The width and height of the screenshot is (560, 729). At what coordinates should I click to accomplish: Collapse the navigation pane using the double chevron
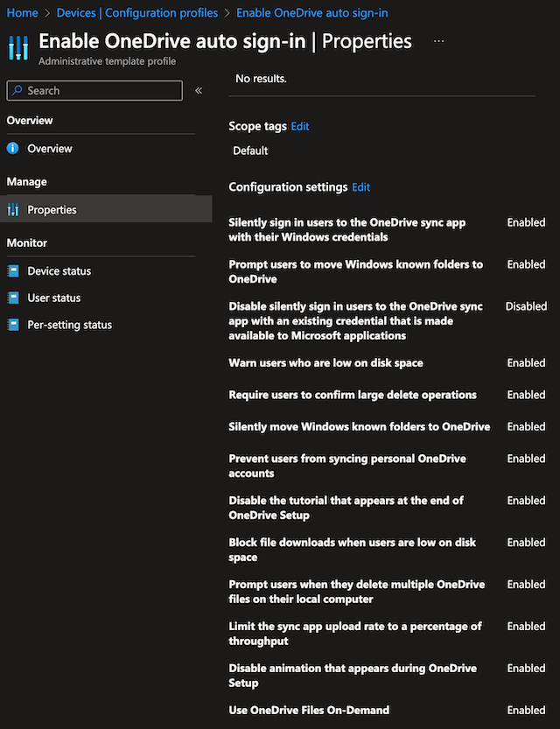(x=199, y=90)
